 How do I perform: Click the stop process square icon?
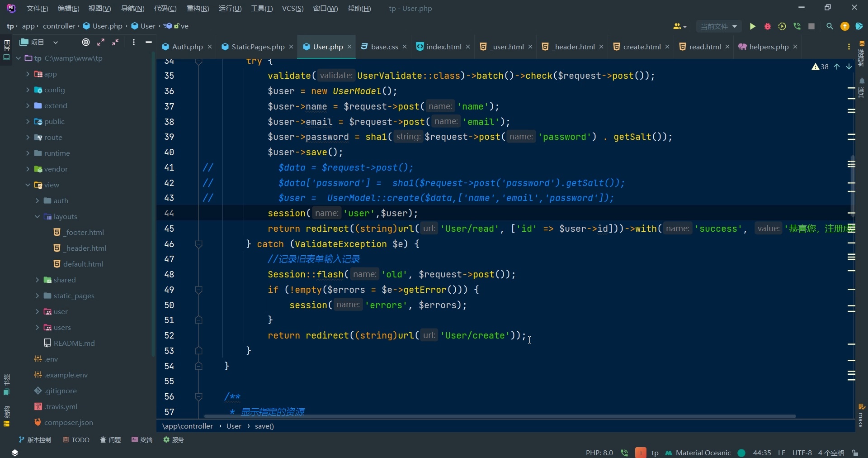[811, 27]
